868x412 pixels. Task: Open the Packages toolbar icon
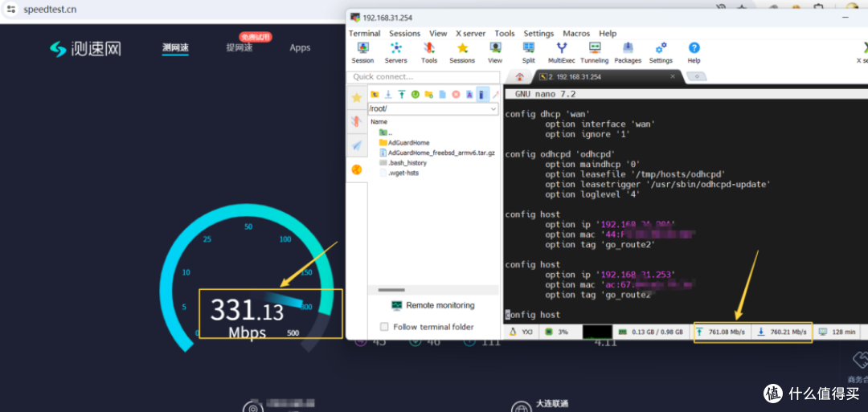(628, 53)
